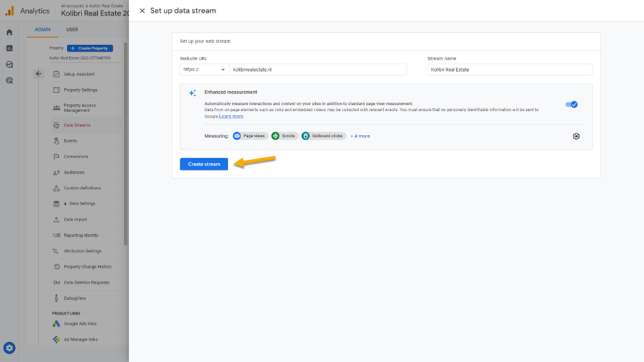Switch to the USER tab
Screen dimensions: 644x362
point(73,29)
